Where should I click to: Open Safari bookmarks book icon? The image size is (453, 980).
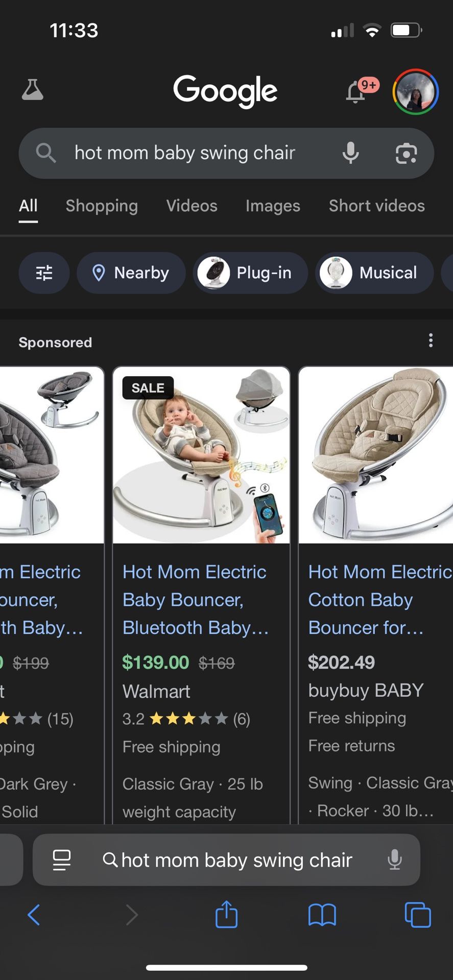tap(322, 914)
